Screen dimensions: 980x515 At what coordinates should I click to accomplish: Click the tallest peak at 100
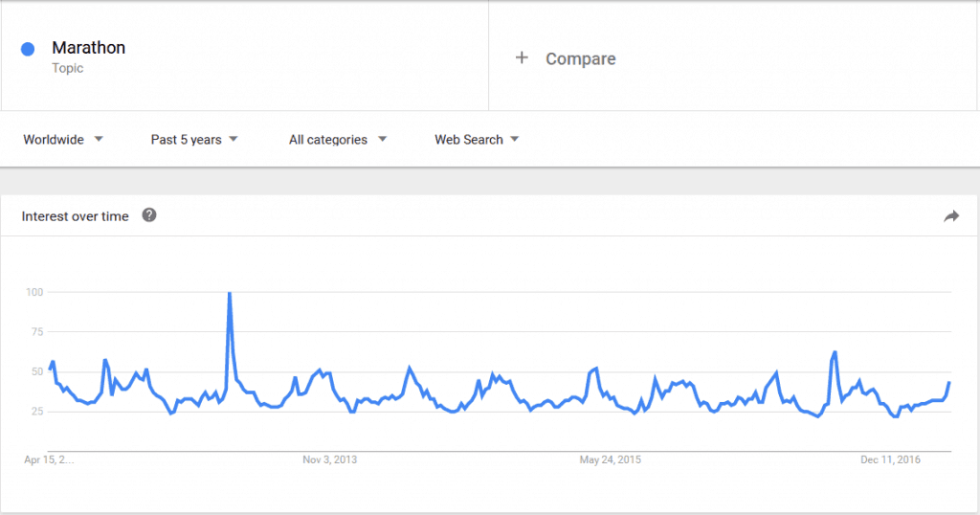(x=230, y=293)
